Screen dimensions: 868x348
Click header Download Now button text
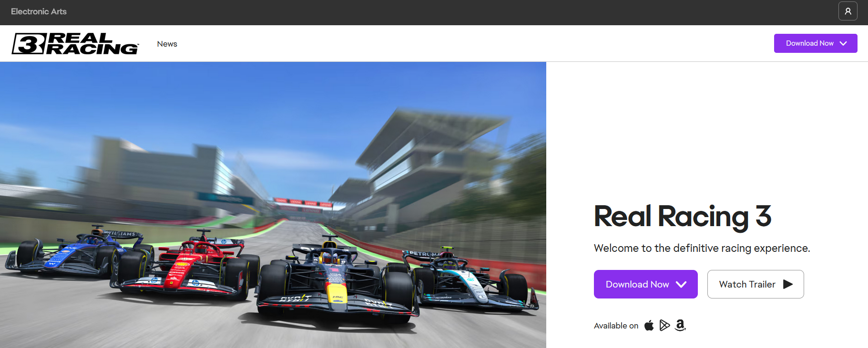(809, 43)
